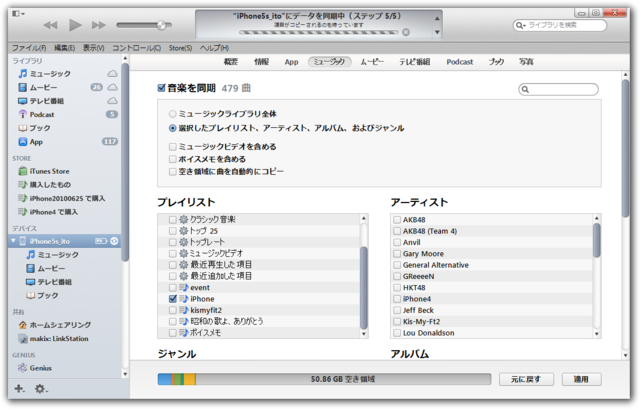Click the 適用 button
Screen dimensions: 640x409
click(581, 379)
